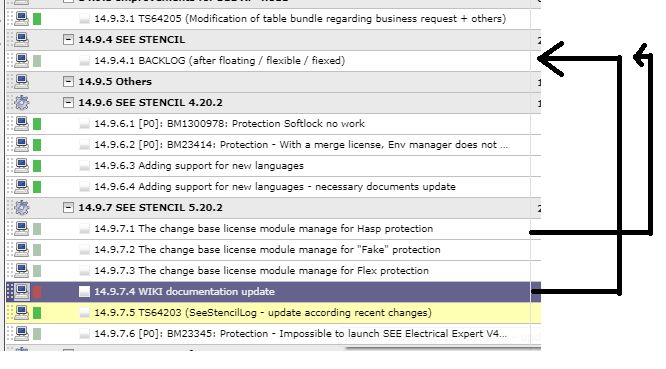Click light green status square on 14.9.7.2 row
666x369 pixels.
point(37,250)
